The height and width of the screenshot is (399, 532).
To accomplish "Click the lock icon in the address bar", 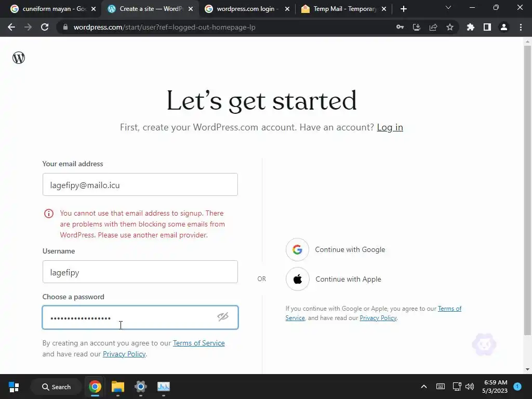I will click(x=65, y=27).
